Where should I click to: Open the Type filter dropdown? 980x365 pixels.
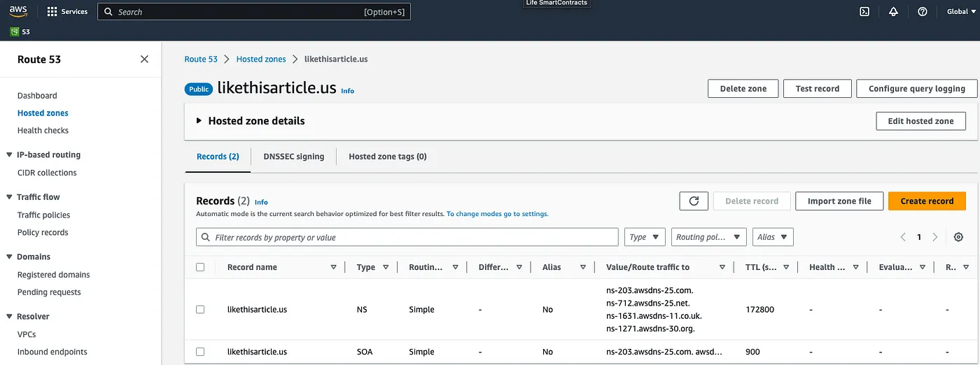(x=645, y=237)
